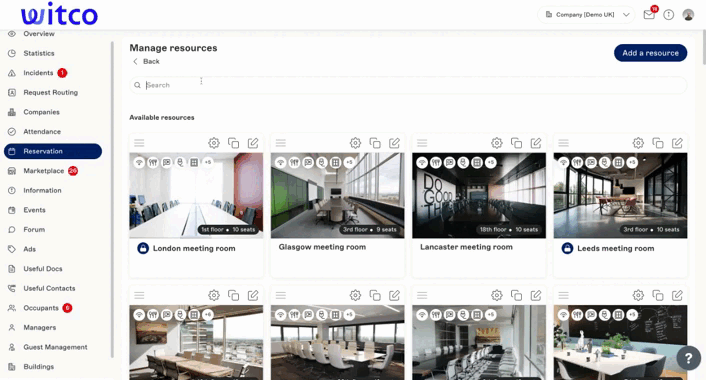Image resolution: width=706 pixels, height=380 pixels.
Task: Go to Overview in sidebar
Action: coord(39,34)
